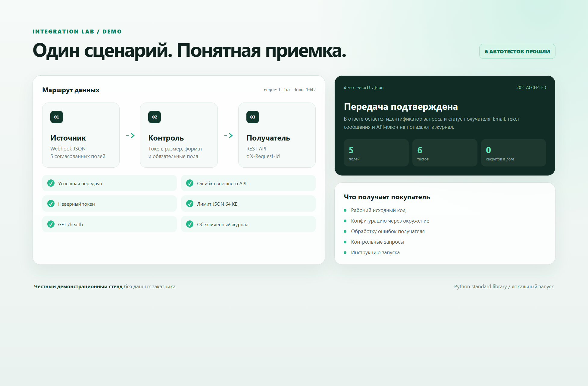Viewport: 588px width, 386px height.
Task: Click the request_id: demo-1042 label
Action: coord(290,90)
